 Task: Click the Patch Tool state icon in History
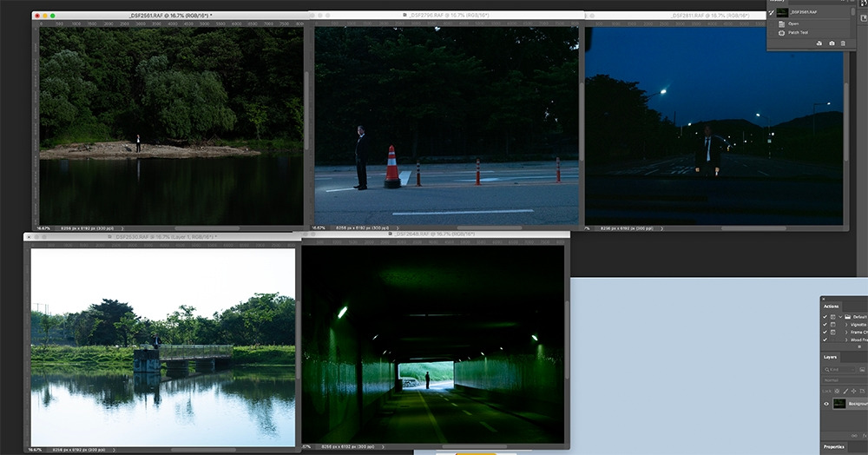click(782, 33)
